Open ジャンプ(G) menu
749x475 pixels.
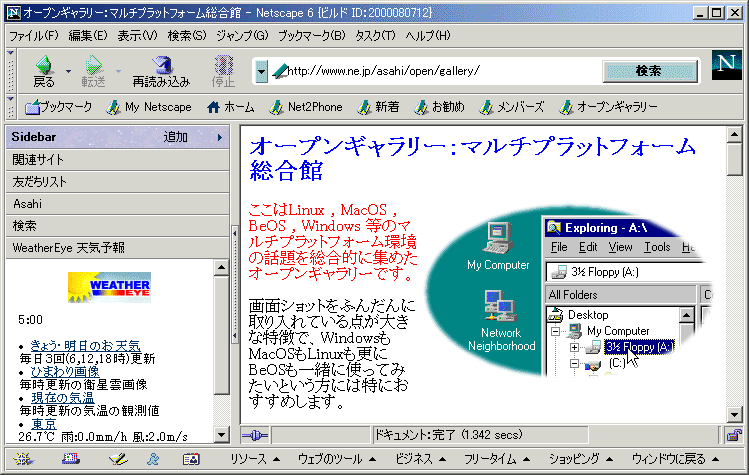click(242, 36)
